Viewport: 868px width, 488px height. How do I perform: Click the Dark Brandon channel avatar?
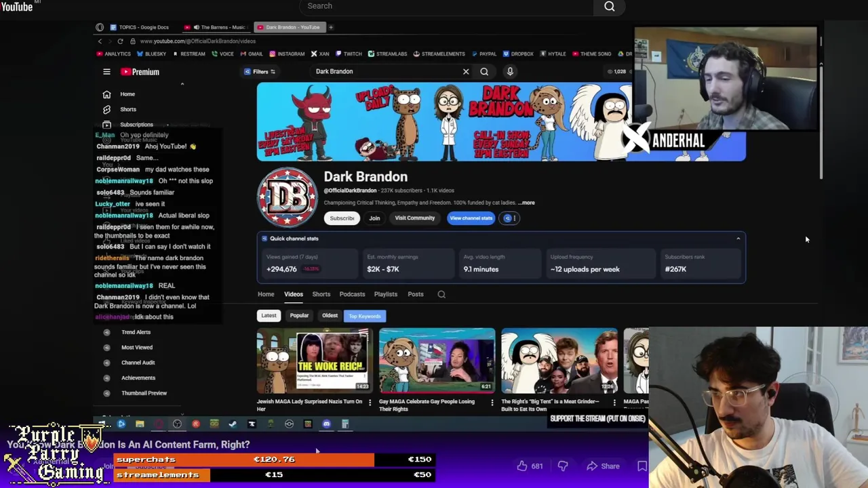(x=287, y=197)
